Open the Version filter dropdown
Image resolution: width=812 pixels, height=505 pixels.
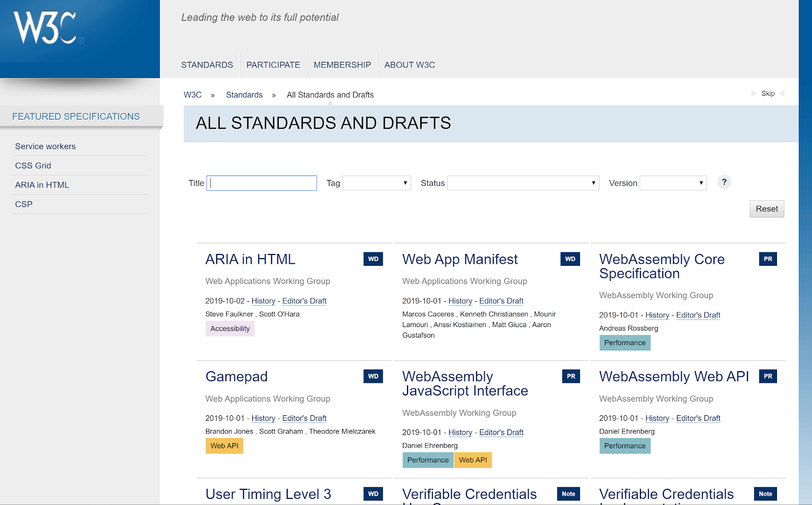tap(673, 183)
